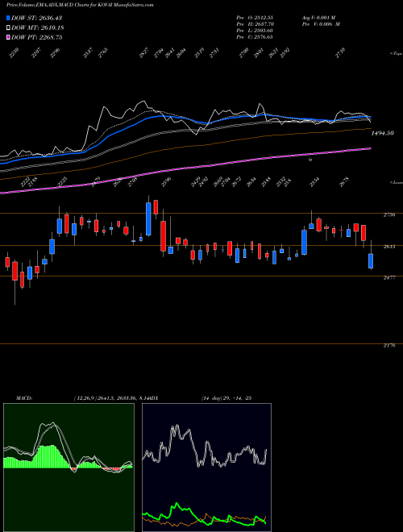This screenshot has height=532, width=403.
Task: Click the tallest blue candlestick near chart center
Action: coord(148,218)
